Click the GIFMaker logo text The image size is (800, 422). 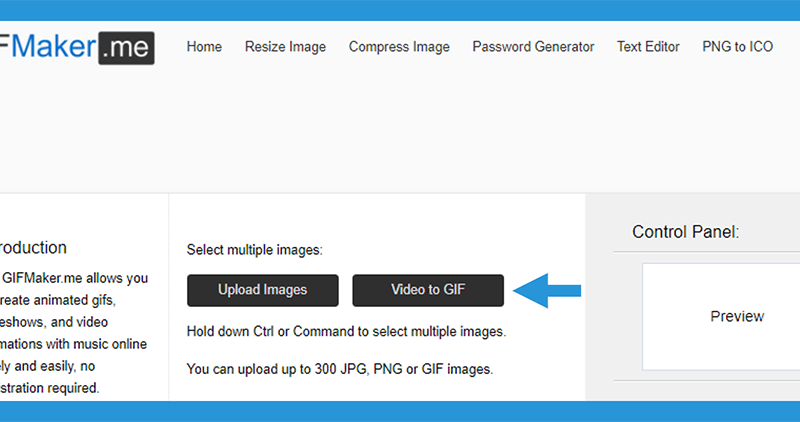(48, 46)
